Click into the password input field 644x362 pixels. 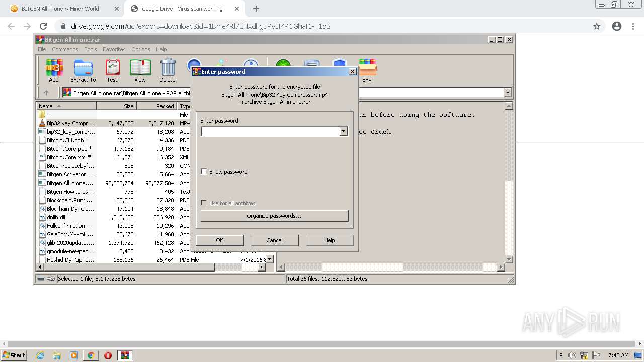click(x=270, y=131)
